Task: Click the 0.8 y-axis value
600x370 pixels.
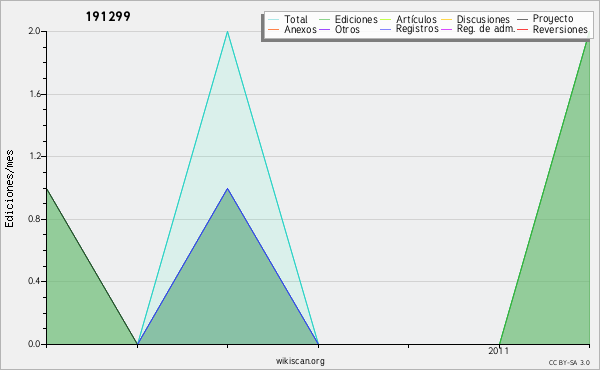Action: (x=34, y=219)
